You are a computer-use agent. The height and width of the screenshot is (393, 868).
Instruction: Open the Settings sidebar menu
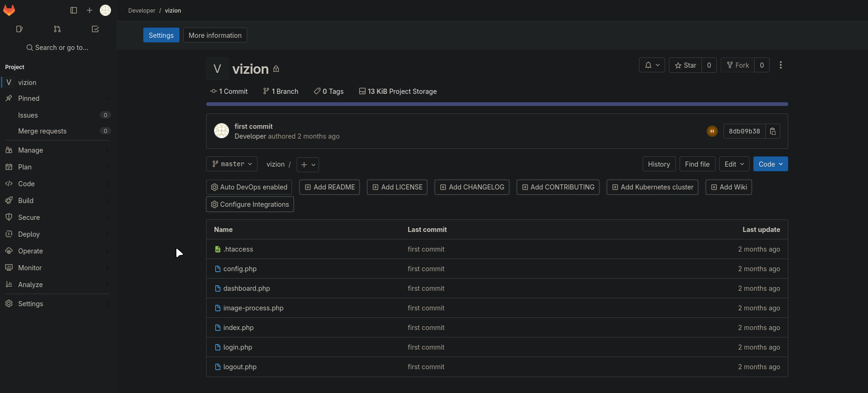pos(31,304)
